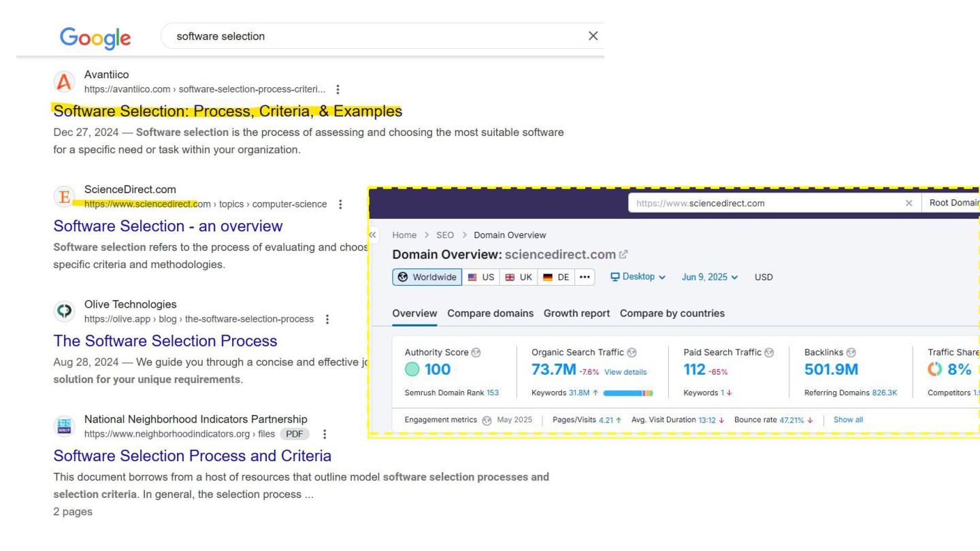The image size is (980, 551).
Task: Switch to the Growth report tab
Action: click(x=576, y=314)
